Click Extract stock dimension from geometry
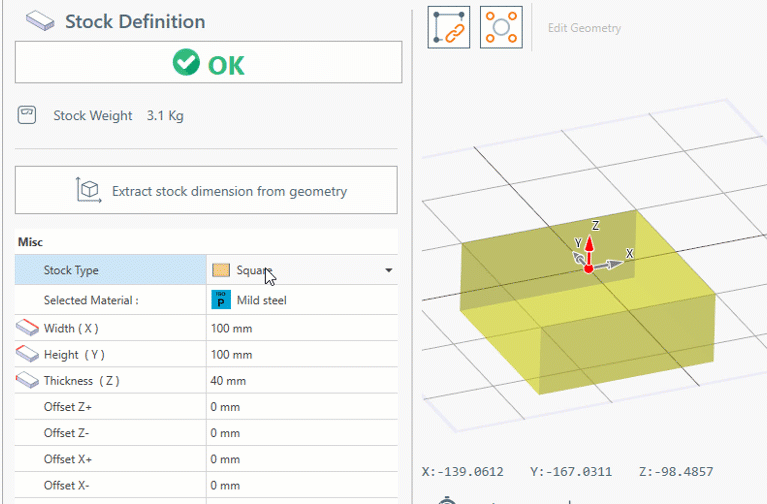The height and width of the screenshot is (504, 767). click(206, 190)
